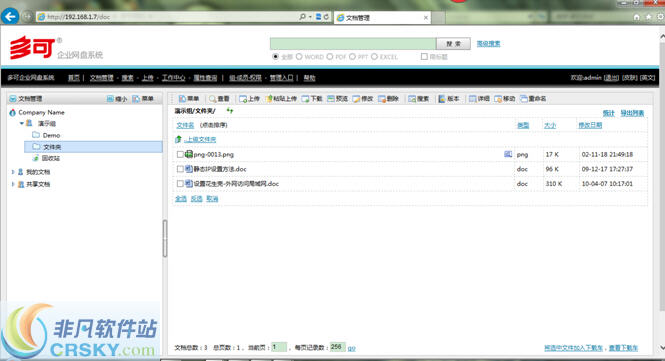665x361 pixels.
Task: Click the left panel splitter handle
Action: pos(165,238)
